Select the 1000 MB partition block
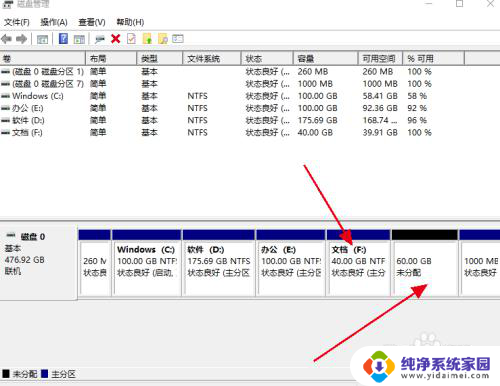The image size is (500, 386). (x=480, y=263)
